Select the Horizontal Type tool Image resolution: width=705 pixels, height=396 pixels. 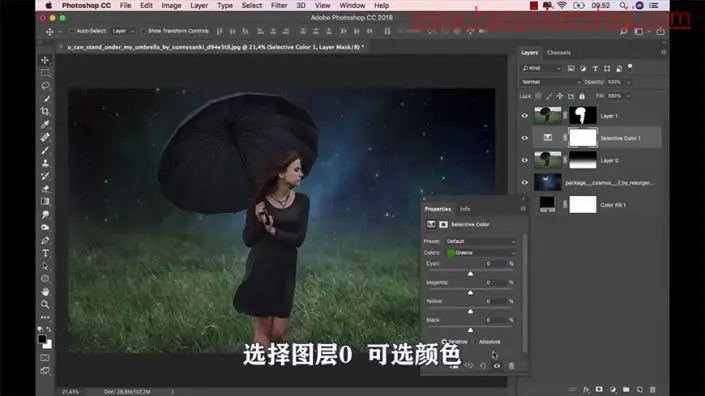[45, 253]
